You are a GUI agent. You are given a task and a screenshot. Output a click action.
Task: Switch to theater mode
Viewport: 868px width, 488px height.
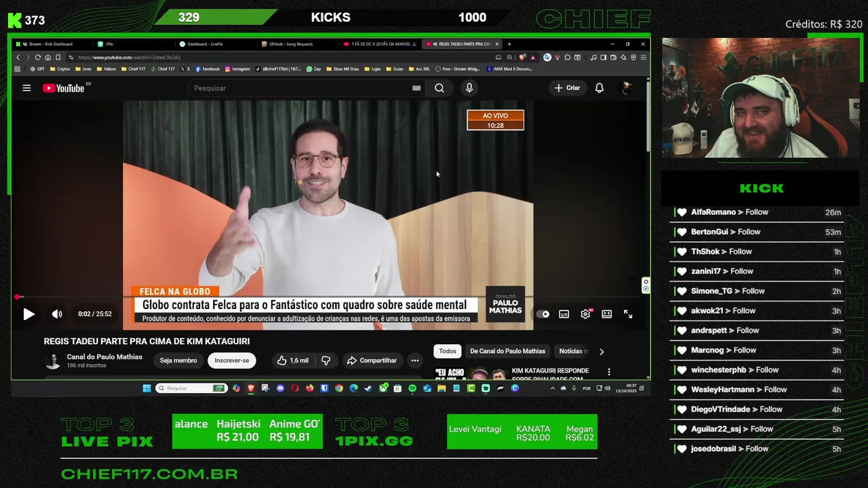coord(607,314)
